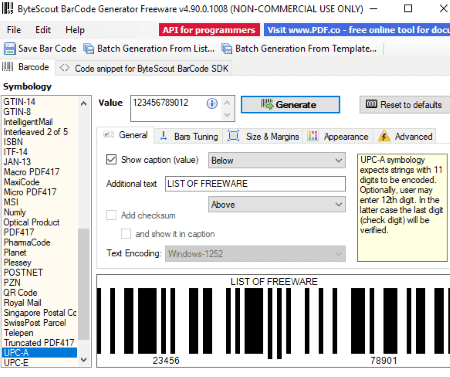Image resolution: width=450 pixels, height=377 pixels.
Task: Select MaxiCode symbology
Action: click(x=39, y=182)
